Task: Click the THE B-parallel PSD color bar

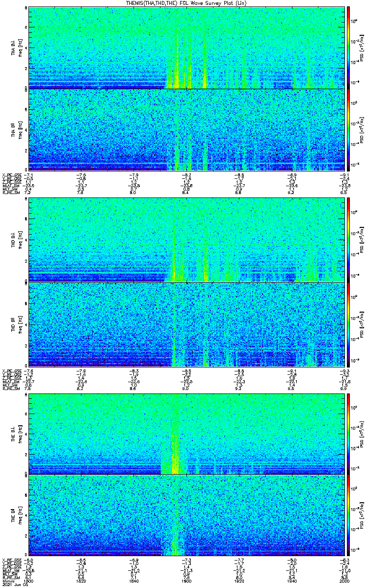Action: coord(348,515)
